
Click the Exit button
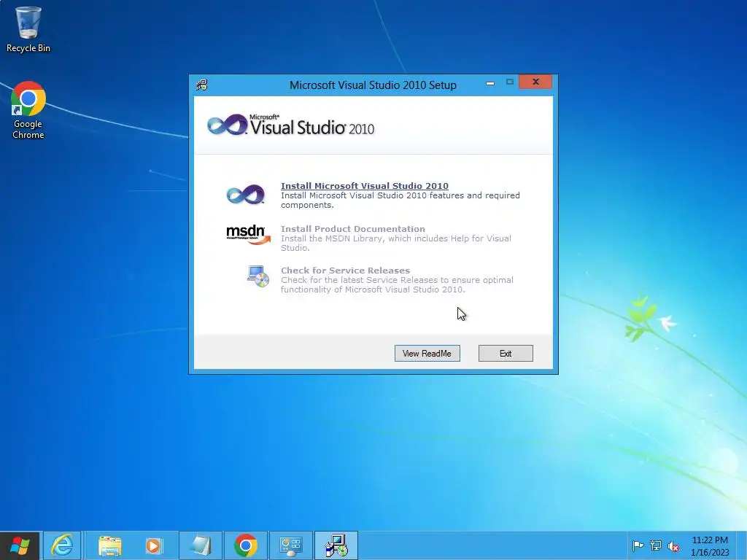pos(506,354)
